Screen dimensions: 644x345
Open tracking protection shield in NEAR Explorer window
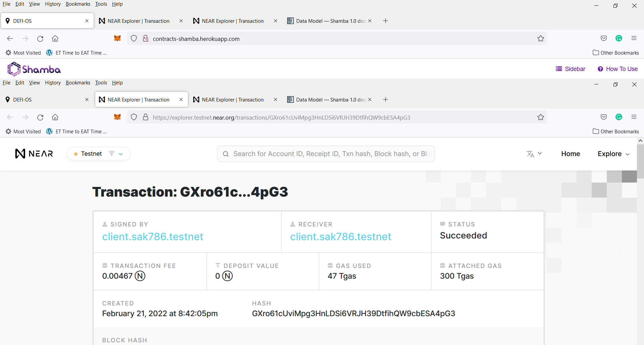click(134, 117)
